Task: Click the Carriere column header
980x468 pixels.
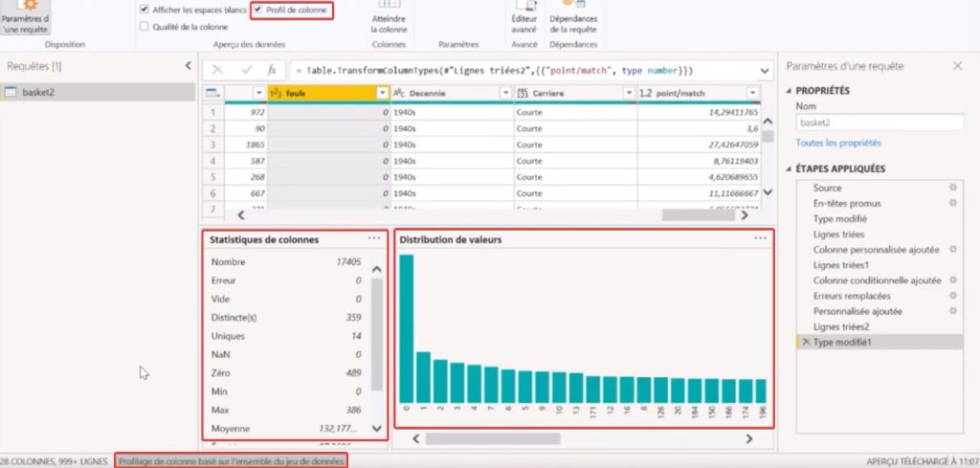Action: coord(575,93)
